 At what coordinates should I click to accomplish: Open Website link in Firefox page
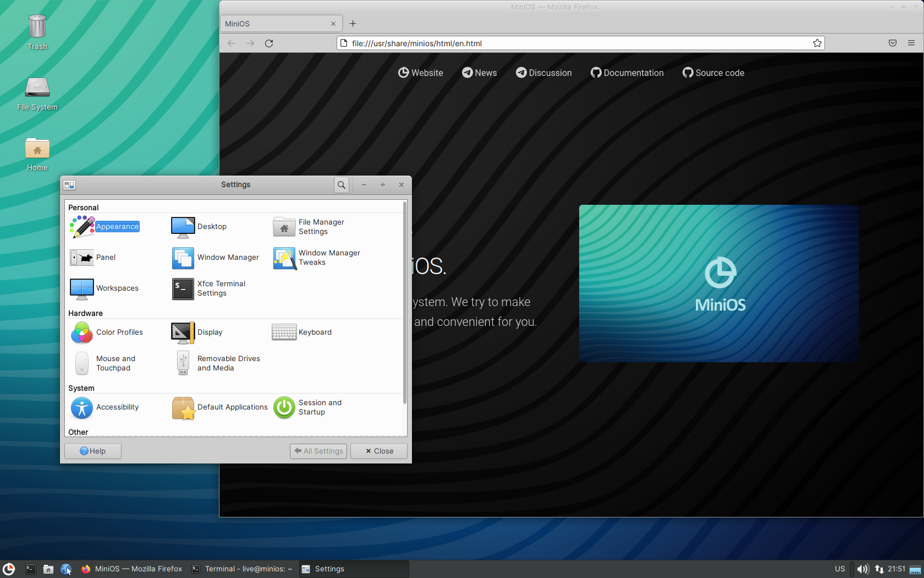click(421, 73)
